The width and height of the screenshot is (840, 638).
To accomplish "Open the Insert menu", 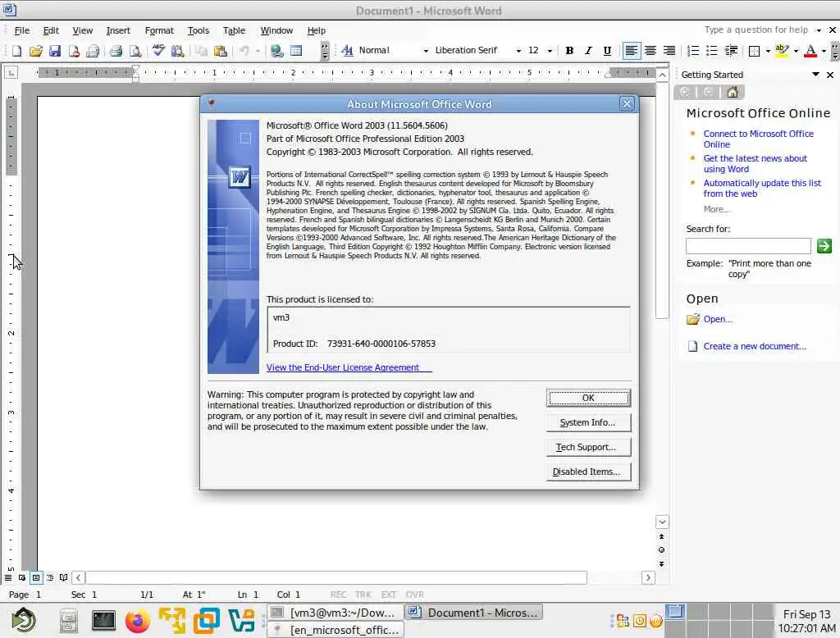I will coord(118,30).
